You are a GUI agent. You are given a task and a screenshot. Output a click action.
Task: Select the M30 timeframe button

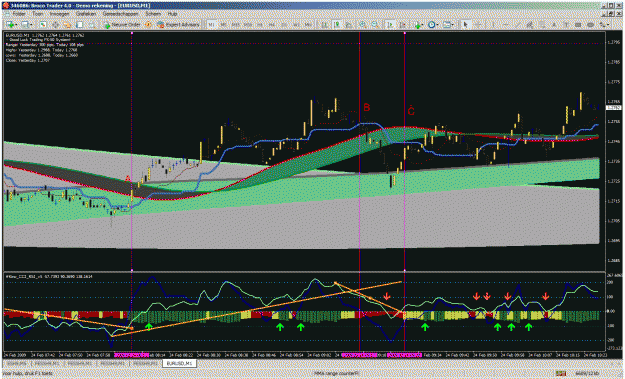click(248, 25)
